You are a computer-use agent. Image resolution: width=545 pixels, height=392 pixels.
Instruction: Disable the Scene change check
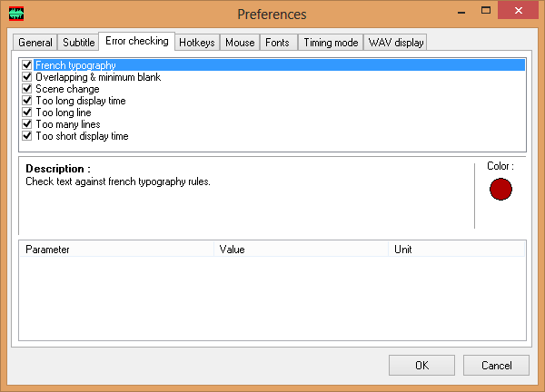coord(27,89)
